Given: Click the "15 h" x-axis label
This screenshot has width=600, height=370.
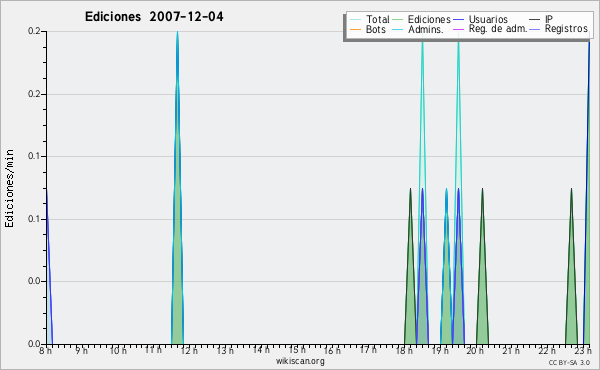Looking at the screenshot, I should point(297,350).
